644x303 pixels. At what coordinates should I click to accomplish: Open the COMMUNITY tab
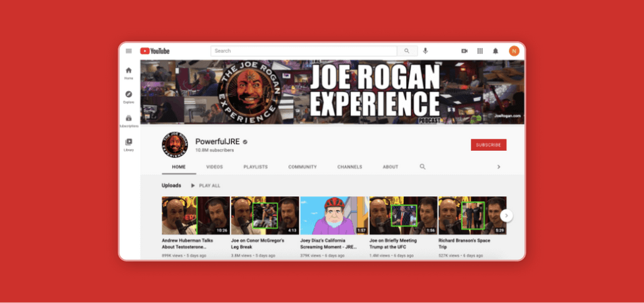pos(303,167)
